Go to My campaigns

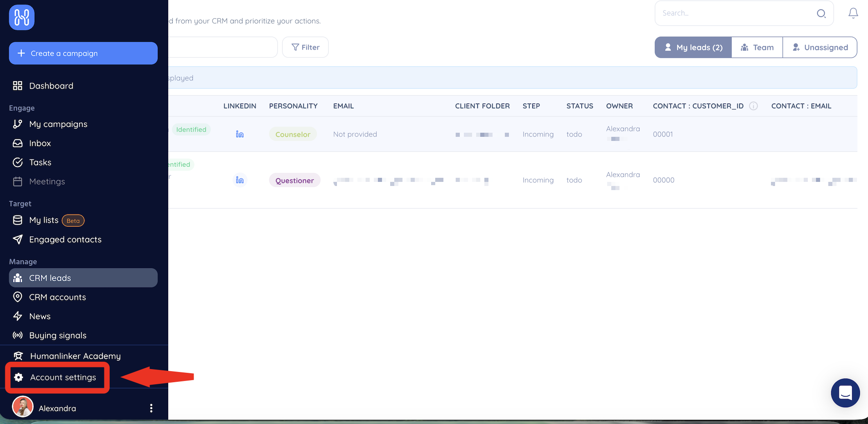pos(83,124)
